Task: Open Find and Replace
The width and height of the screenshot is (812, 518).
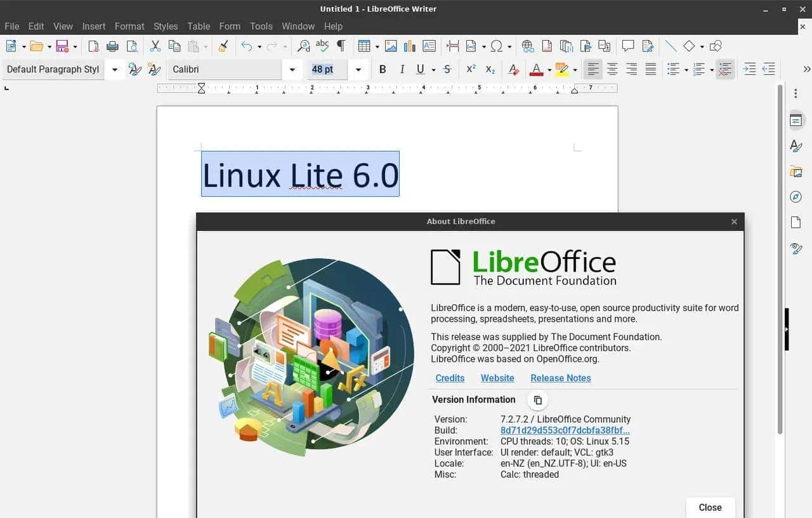Action: coord(303,46)
